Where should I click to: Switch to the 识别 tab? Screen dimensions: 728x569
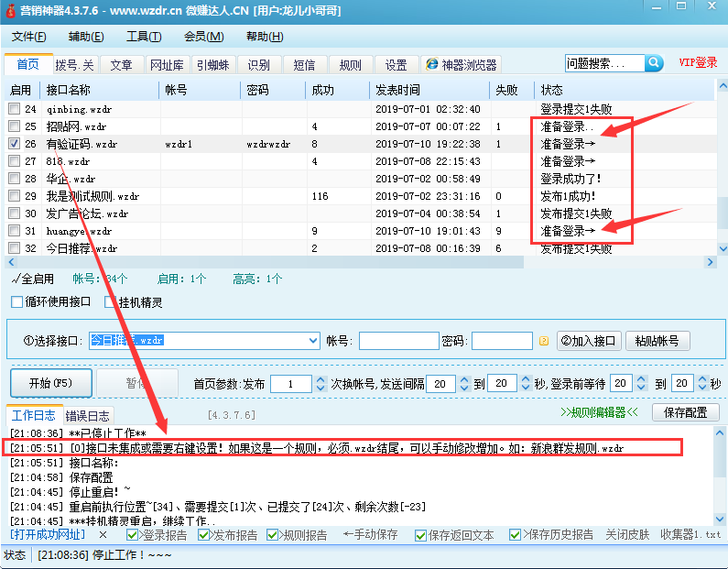[258, 64]
